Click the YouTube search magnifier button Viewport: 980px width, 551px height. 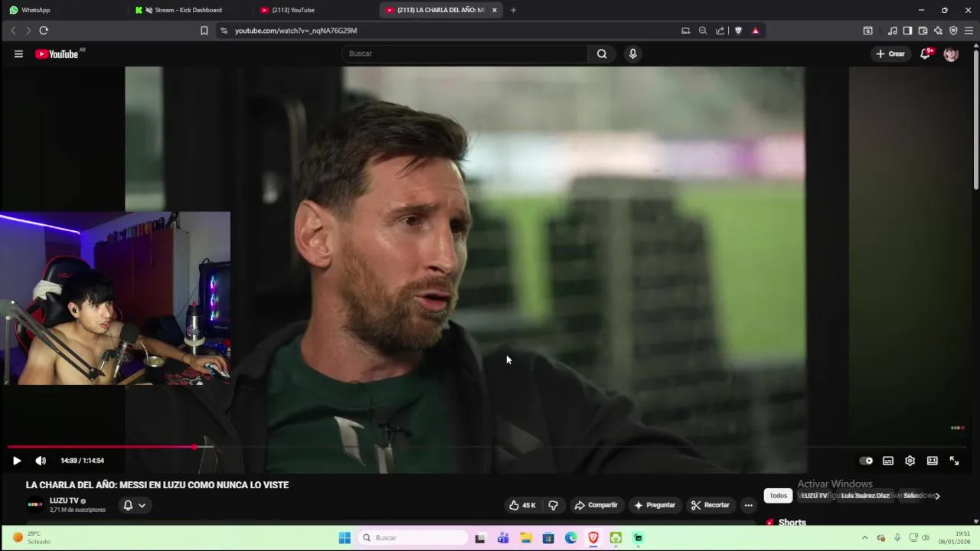click(x=602, y=54)
